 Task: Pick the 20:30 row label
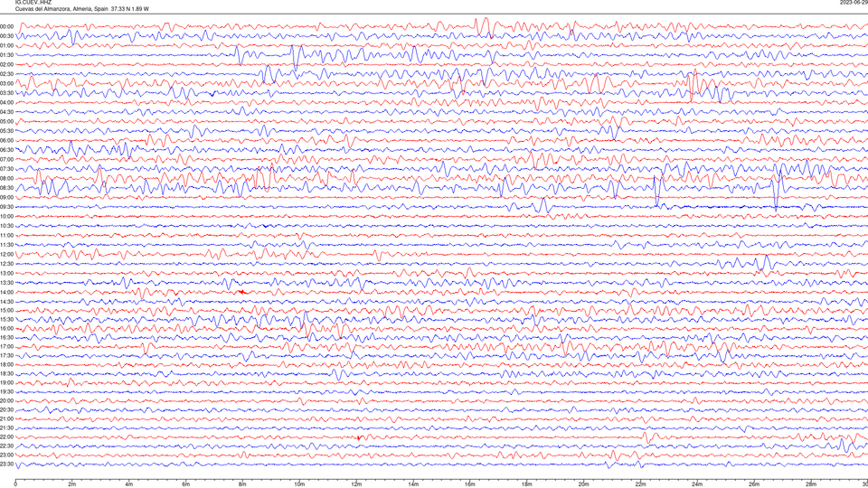(6, 409)
